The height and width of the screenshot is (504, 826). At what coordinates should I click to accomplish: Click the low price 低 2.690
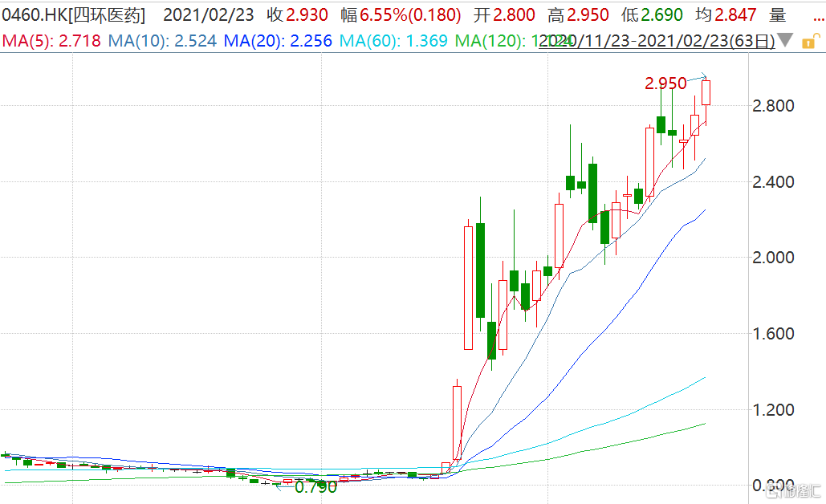[x=652, y=14]
